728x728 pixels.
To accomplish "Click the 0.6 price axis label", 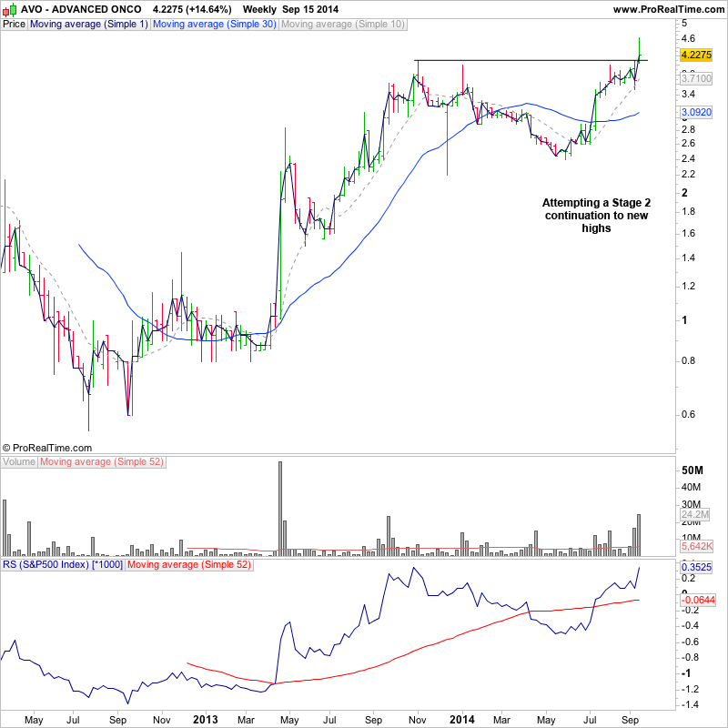I will [688, 414].
